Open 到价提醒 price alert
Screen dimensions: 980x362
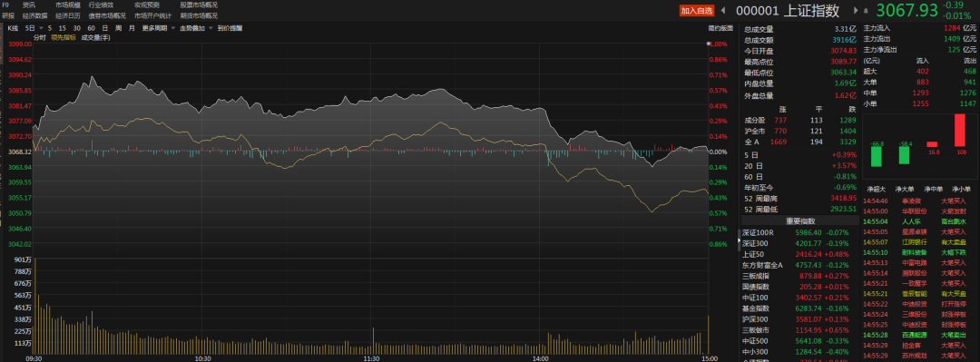pyautogui.click(x=230, y=28)
